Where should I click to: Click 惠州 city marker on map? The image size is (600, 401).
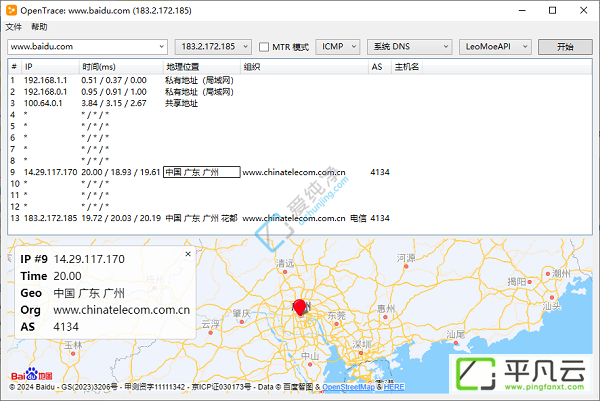point(385,317)
